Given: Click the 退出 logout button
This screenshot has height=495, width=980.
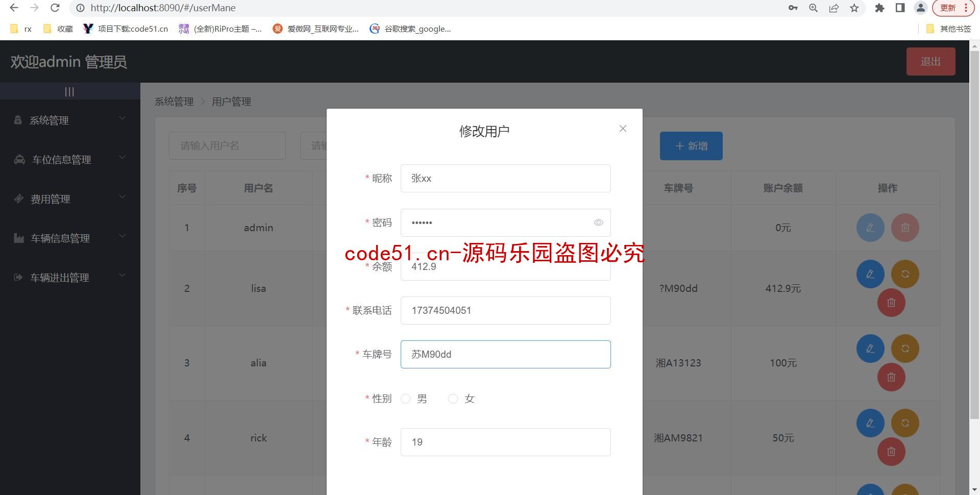Looking at the screenshot, I should click(x=930, y=62).
